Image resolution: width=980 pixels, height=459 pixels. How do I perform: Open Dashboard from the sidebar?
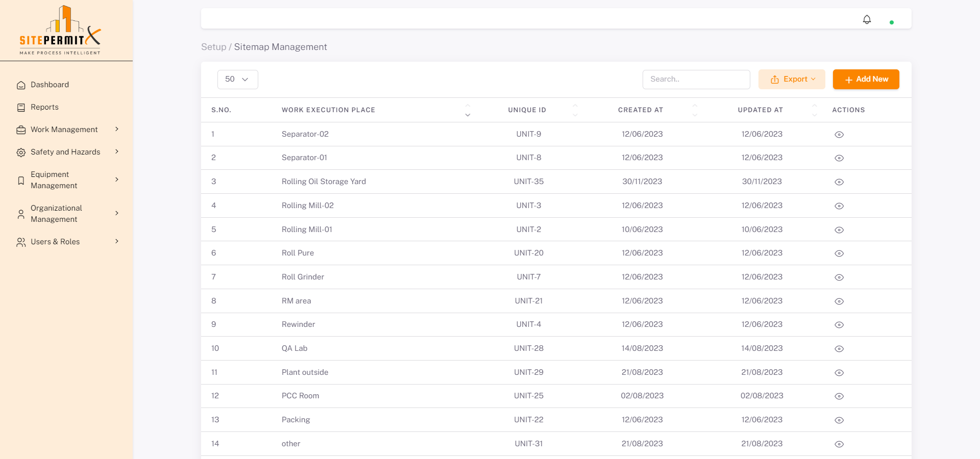coord(50,85)
